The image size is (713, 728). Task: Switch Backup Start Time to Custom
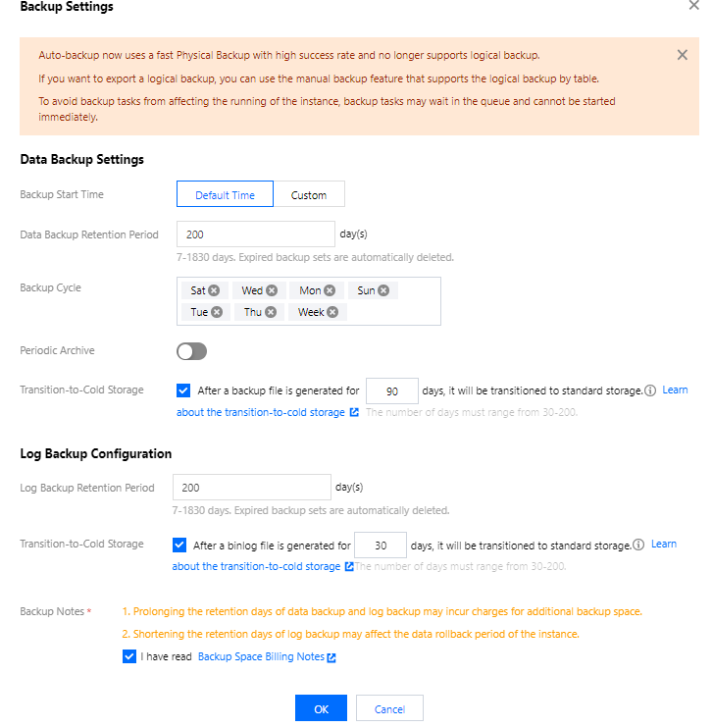[309, 195]
